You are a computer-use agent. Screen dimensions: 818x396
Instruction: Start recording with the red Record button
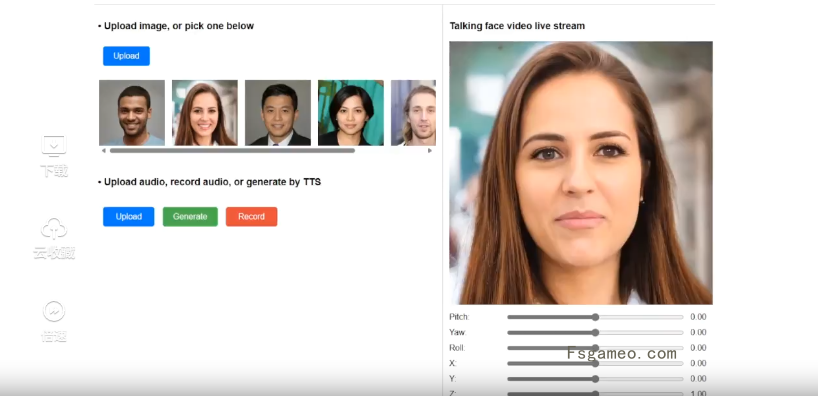[x=251, y=217]
